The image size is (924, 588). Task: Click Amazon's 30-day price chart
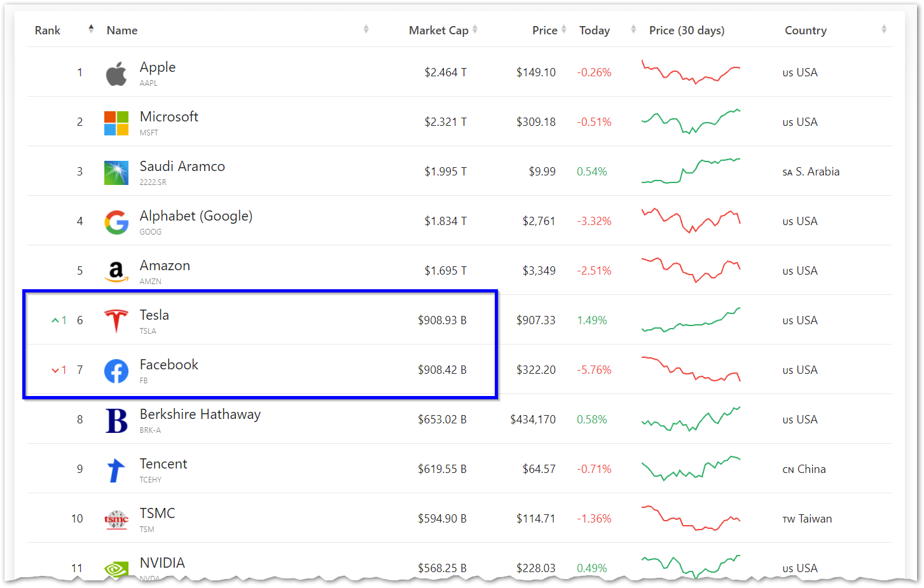point(691,270)
